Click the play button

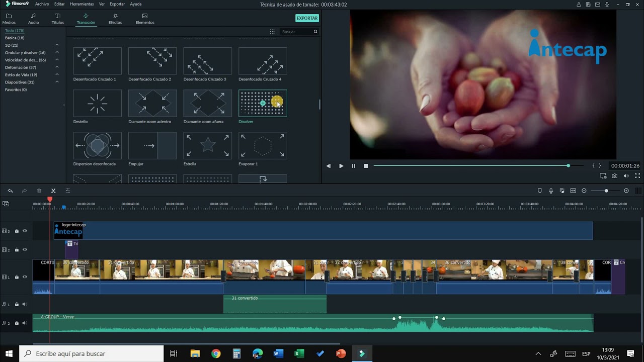(x=341, y=166)
